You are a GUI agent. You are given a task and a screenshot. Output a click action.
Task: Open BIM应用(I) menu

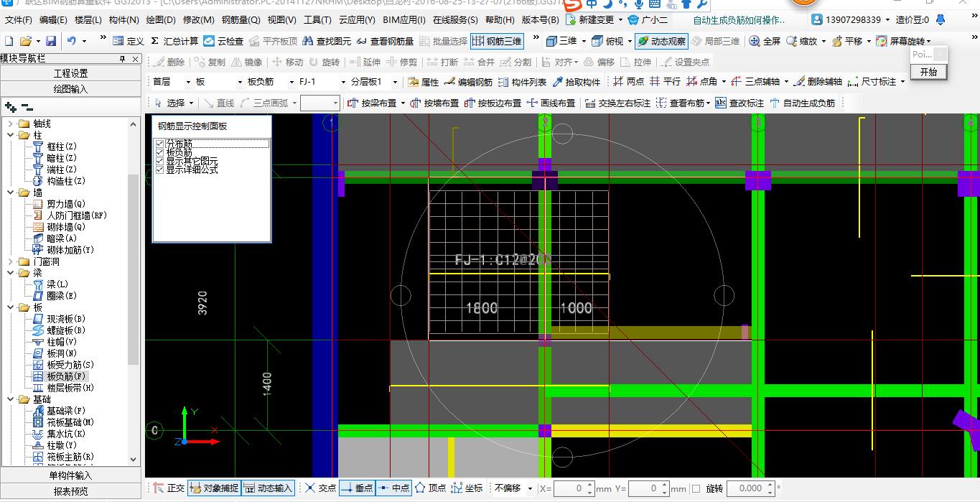[404, 19]
